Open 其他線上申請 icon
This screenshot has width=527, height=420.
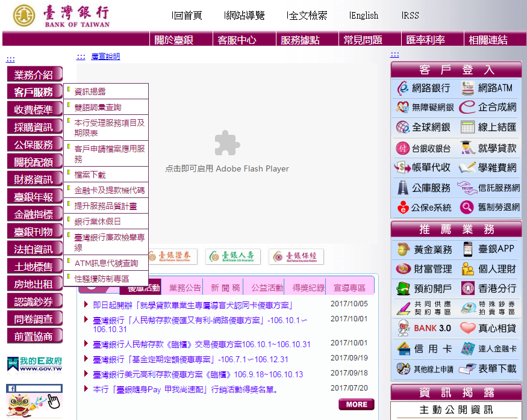tap(404, 369)
